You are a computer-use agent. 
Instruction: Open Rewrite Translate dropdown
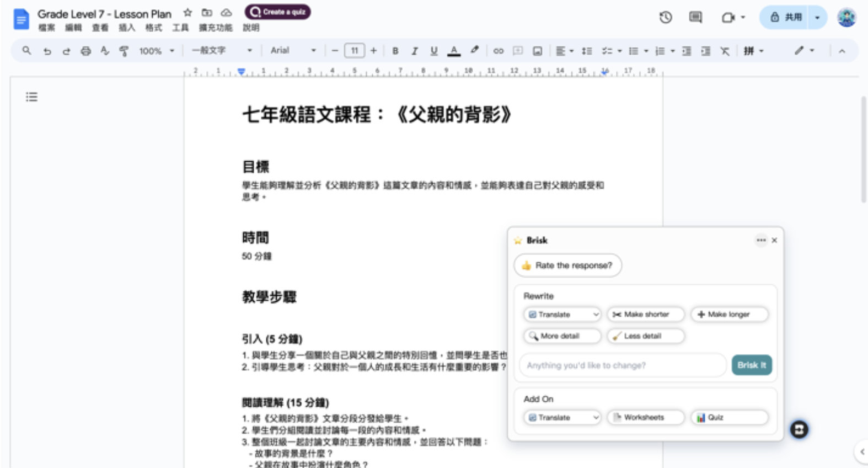pyautogui.click(x=562, y=315)
